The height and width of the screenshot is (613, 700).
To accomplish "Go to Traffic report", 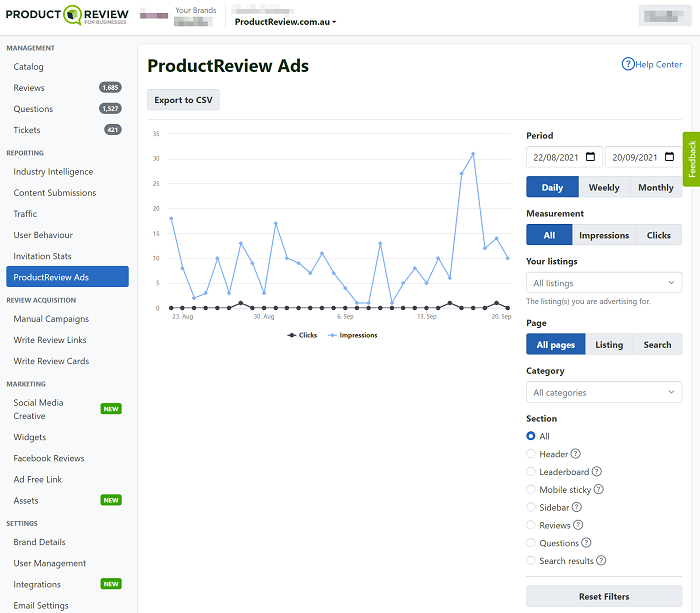I will (67, 213).
